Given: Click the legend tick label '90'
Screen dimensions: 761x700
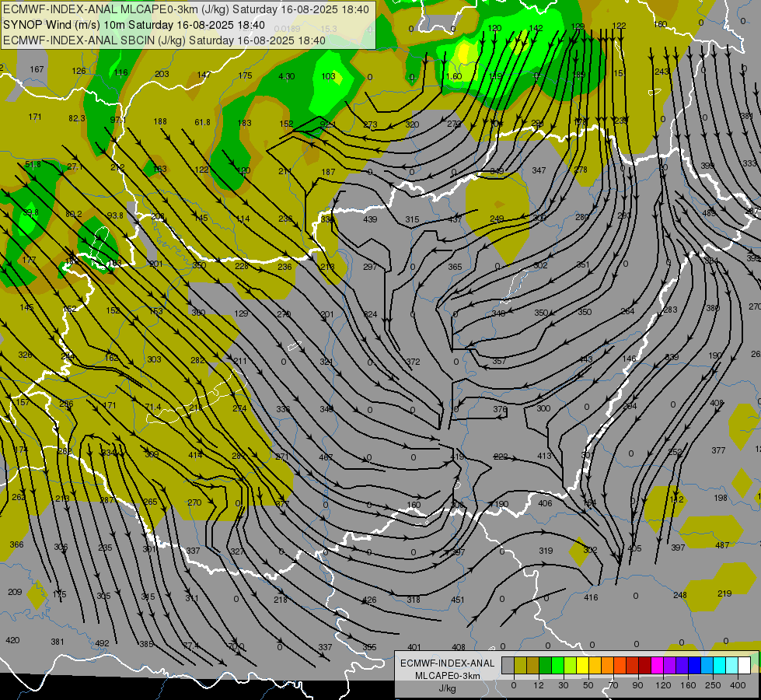Looking at the screenshot, I should tap(637, 685).
